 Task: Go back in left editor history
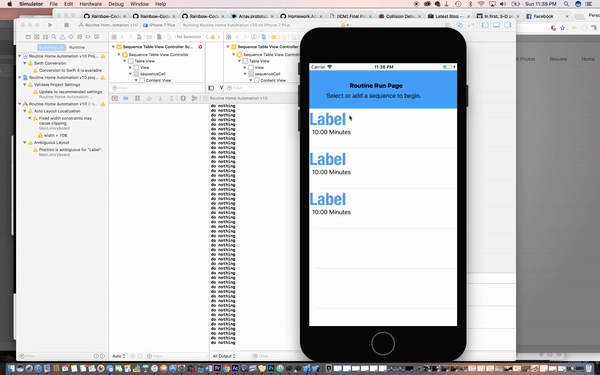click(x=122, y=37)
